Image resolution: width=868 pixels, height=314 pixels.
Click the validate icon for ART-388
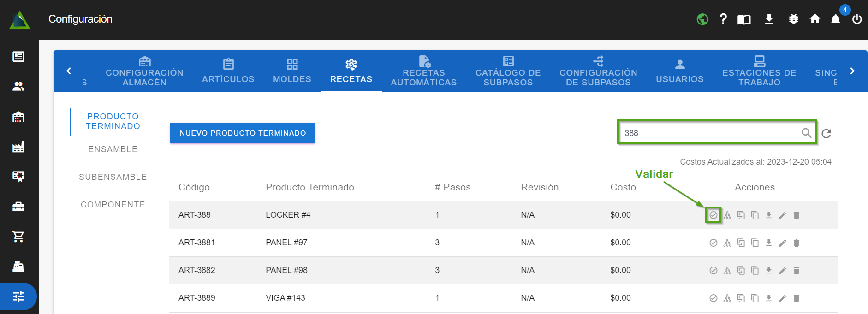click(713, 215)
